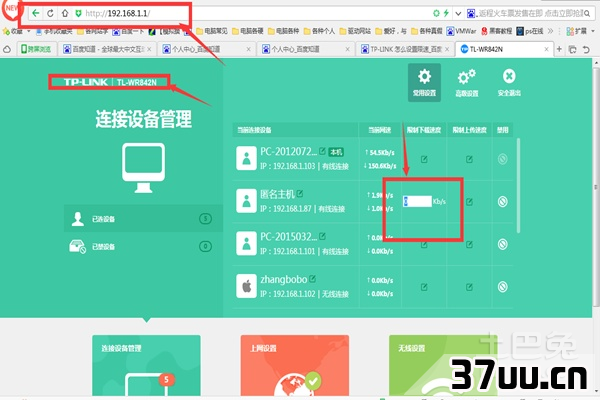Switch to 百度知道 - 全球最大中文互 tab

pos(107,49)
